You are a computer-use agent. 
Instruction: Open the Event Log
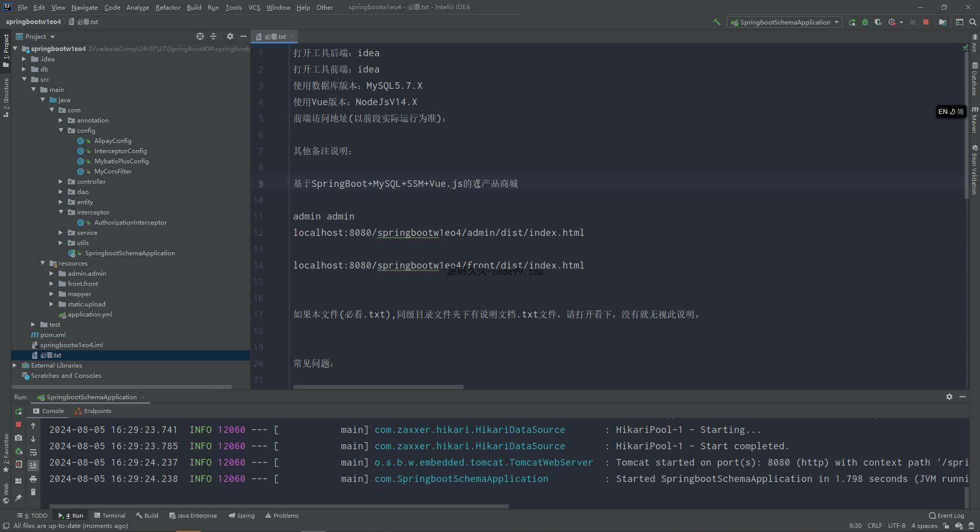[947, 516]
